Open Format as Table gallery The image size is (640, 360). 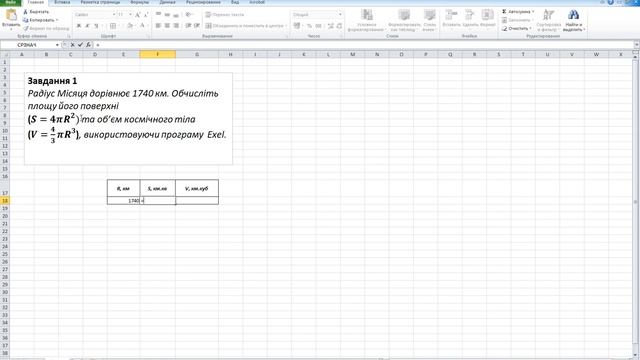point(404,20)
